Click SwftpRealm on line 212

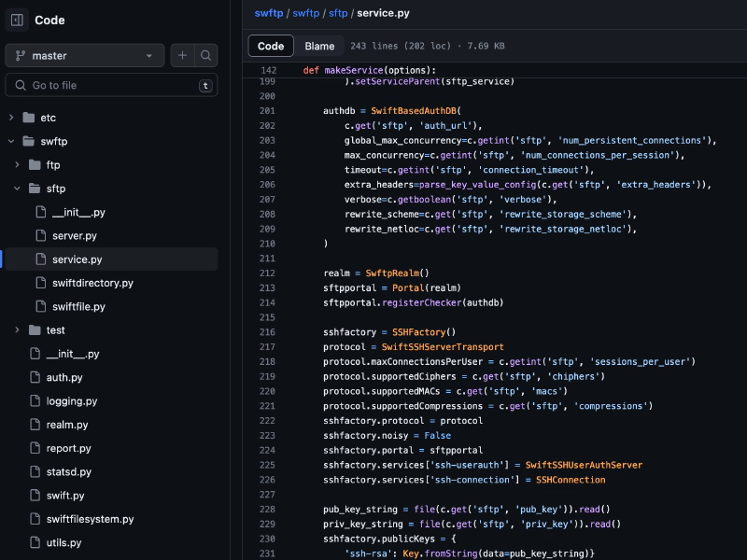click(392, 273)
